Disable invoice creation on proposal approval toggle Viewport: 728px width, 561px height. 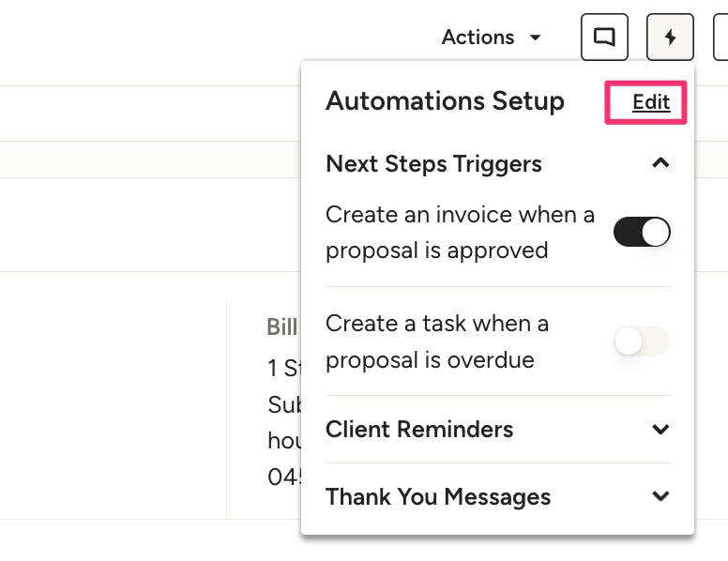point(642,232)
